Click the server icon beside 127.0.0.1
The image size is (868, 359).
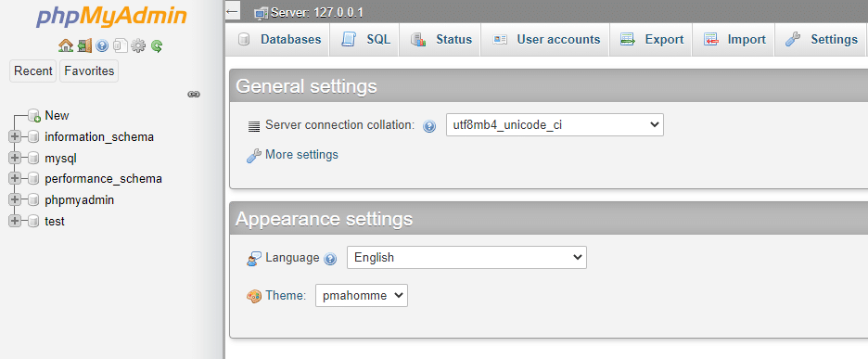(262, 13)
